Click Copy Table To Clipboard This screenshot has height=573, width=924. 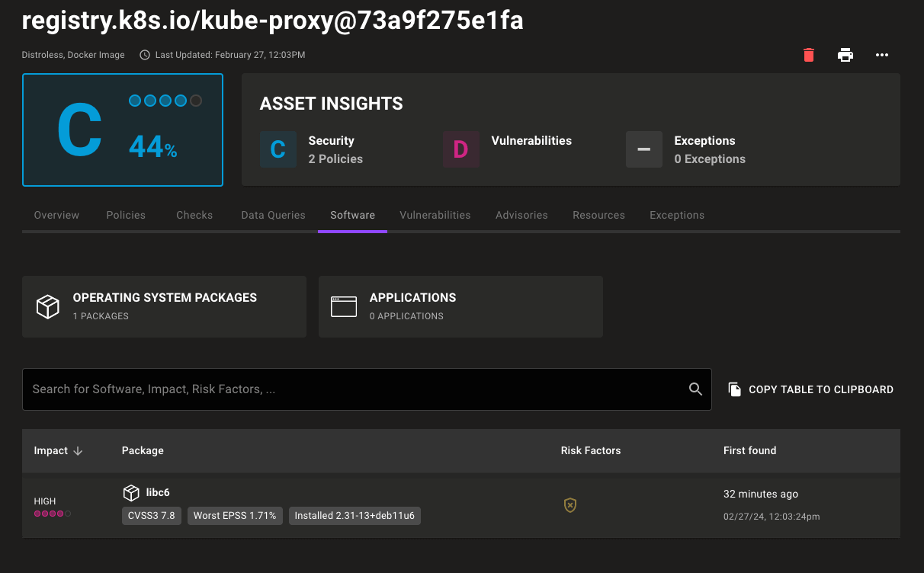(x=810, y=389)
